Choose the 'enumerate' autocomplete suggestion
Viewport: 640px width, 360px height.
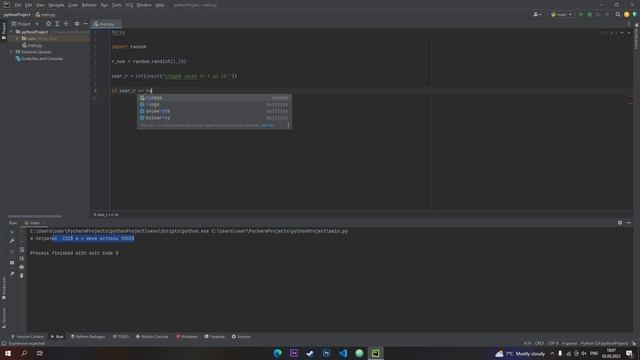214,111
